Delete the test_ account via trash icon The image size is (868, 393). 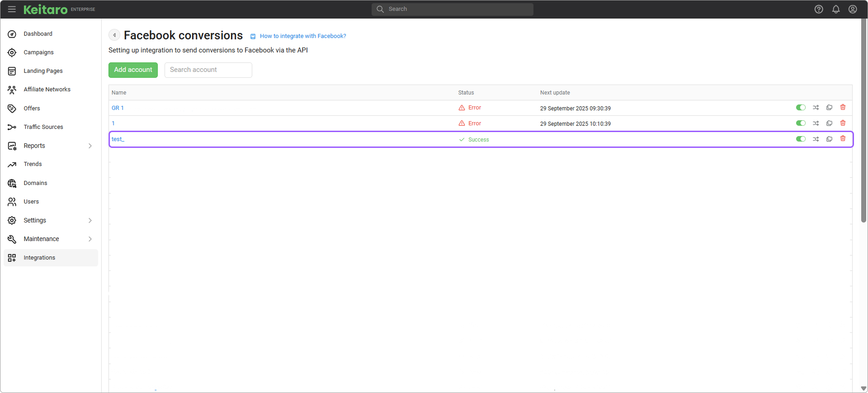point(843,139)
